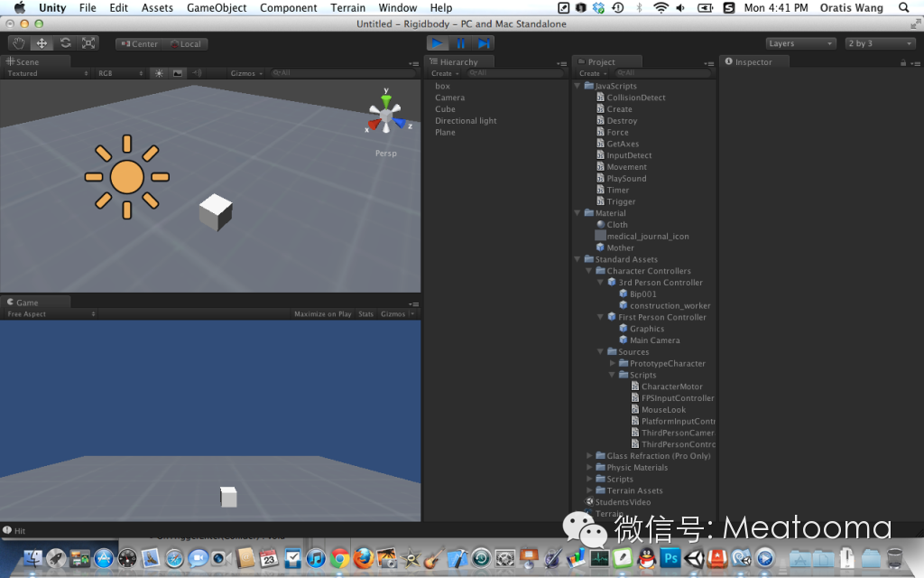Select Directional light in Hierarchy
This screenshot has height=578, width=924.
(x=466, y=120)
